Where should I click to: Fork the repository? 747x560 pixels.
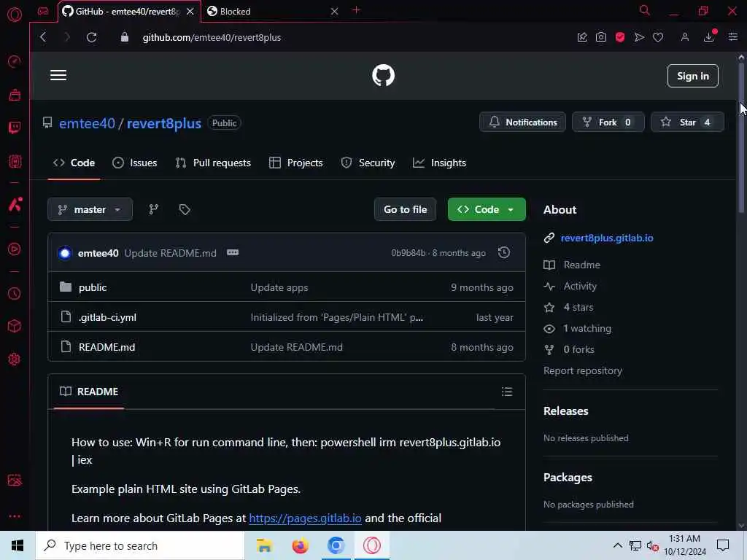click(x=608, y=122)
